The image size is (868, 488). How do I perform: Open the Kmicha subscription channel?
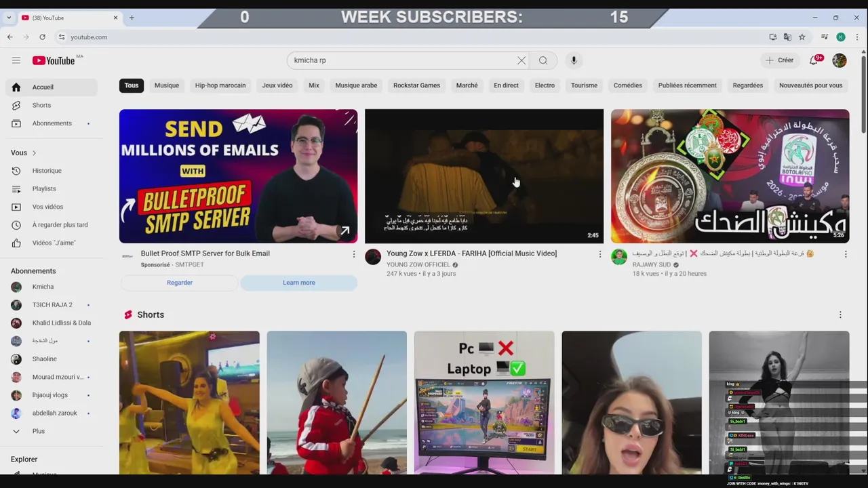coord(52,287)
